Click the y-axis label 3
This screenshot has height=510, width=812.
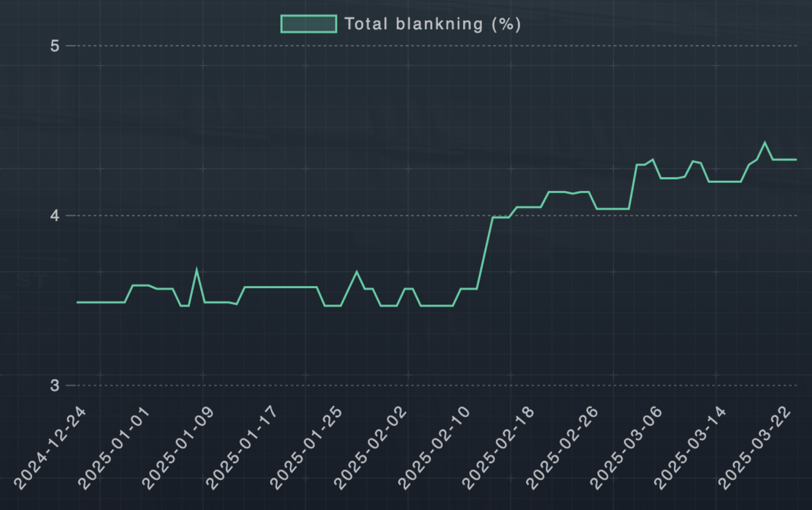coord(55,385)
